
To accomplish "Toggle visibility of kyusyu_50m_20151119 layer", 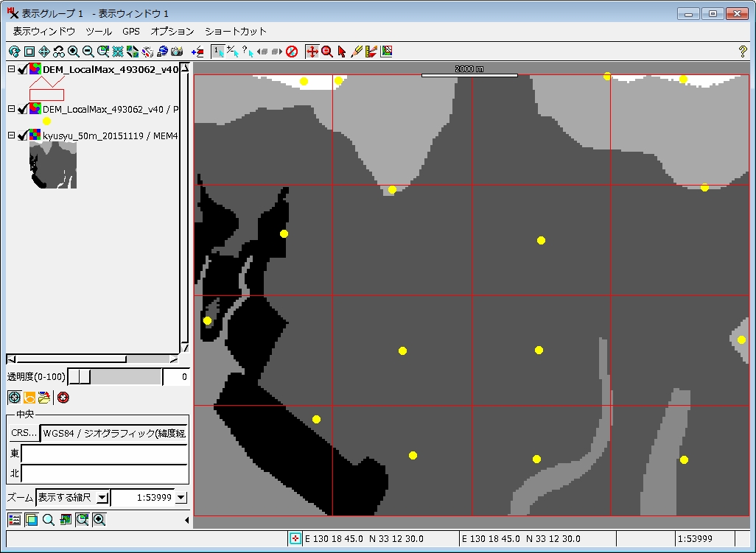I will pos(22,135).
